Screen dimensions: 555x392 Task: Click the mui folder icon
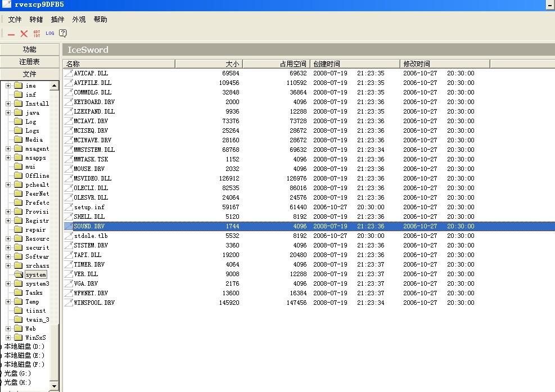(x=19, y=166)
